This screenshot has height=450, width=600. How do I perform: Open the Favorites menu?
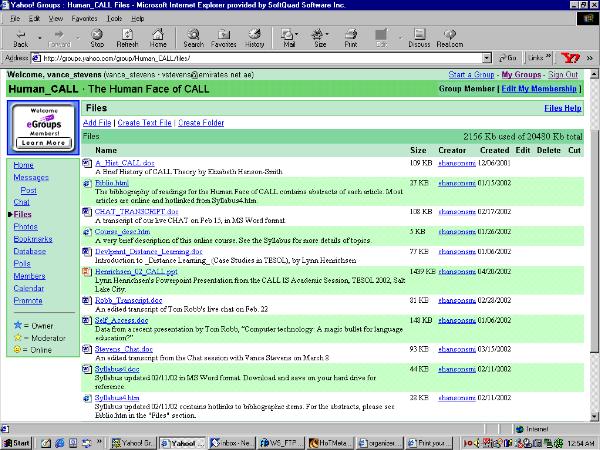tap(84, 18)
